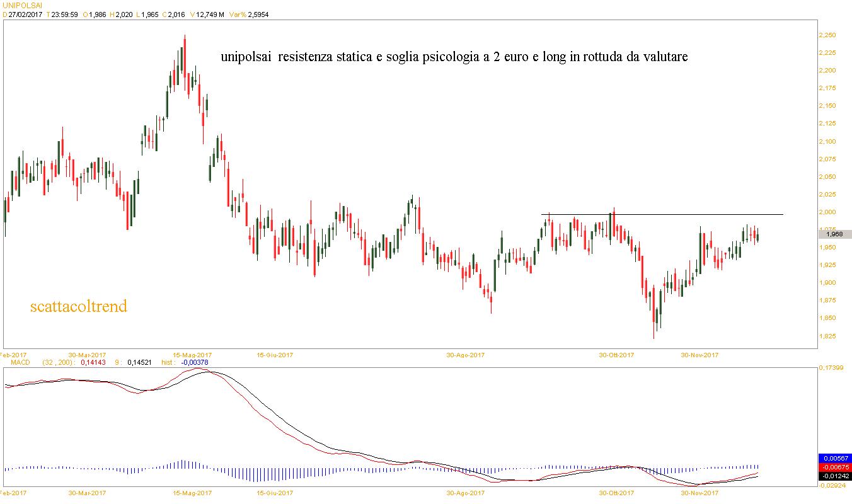Click the orange scattacoltrend watermark

point(79,307)
